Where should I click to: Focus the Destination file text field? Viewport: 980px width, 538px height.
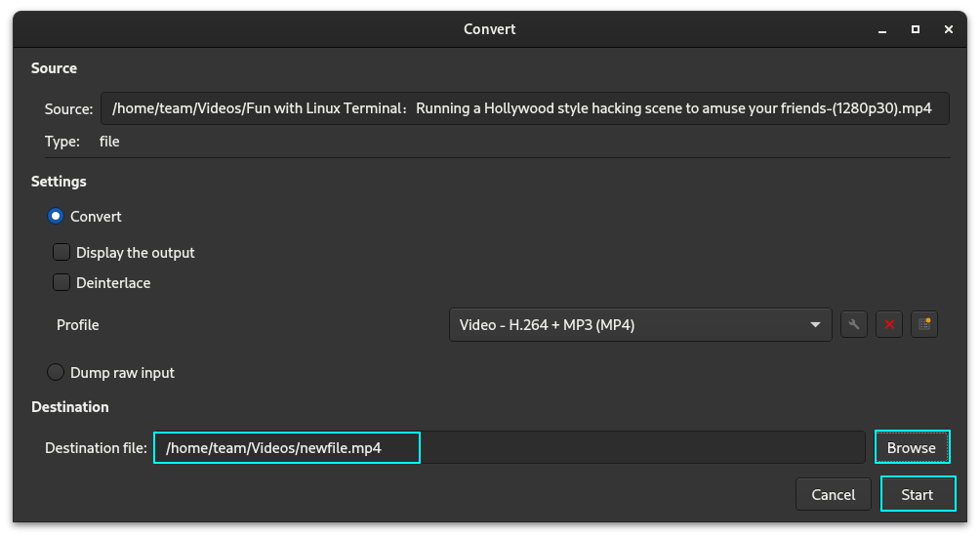pos(508,448)
